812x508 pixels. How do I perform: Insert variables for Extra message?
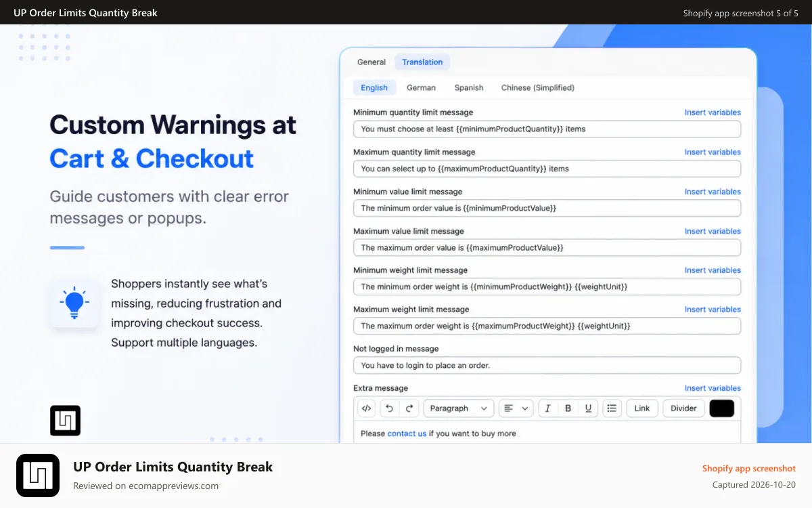pyautogui.click(x=713, y=388)
